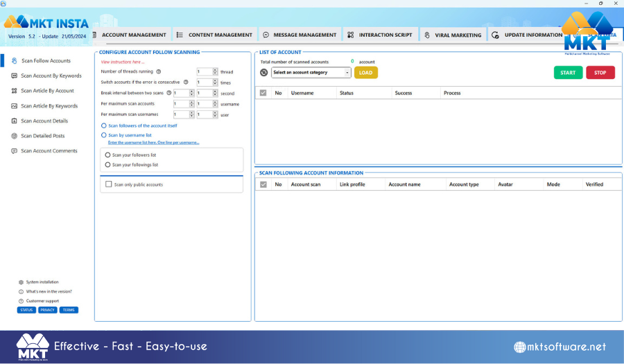
Task: Adjust first maximum scan usernames stepper
Action: [x=192, y=114]
